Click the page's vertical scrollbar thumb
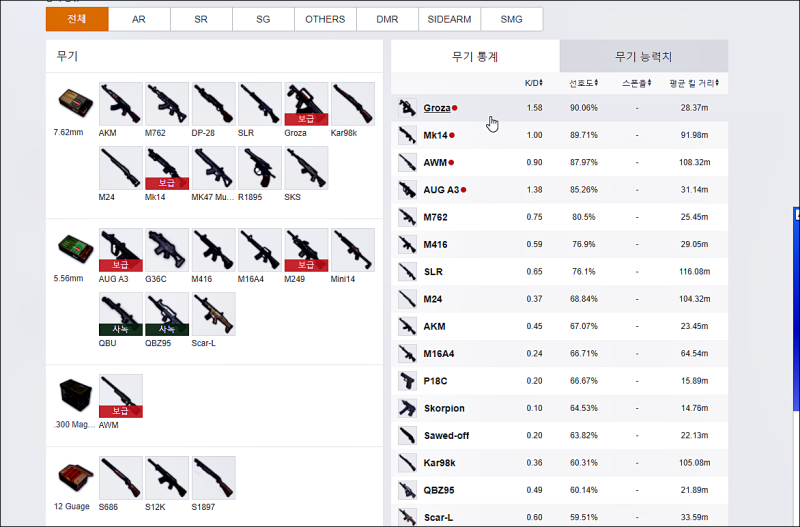800x527 pixels. coord(796,309)
